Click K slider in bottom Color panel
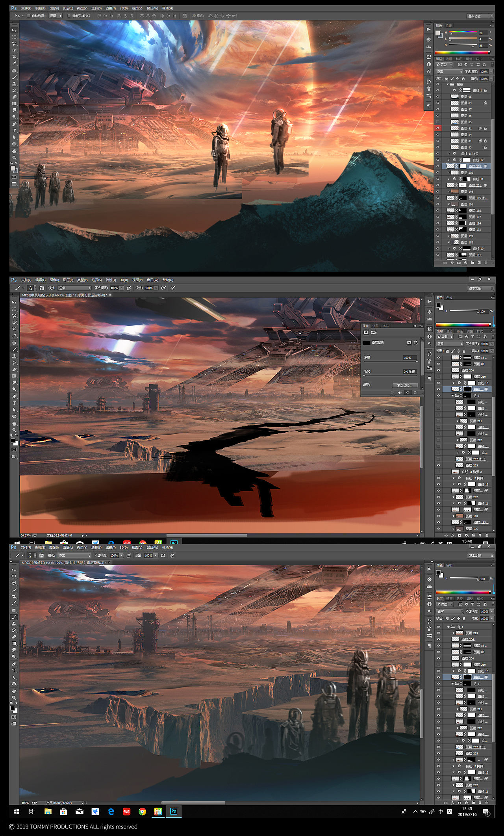 (x=464, y=578)
